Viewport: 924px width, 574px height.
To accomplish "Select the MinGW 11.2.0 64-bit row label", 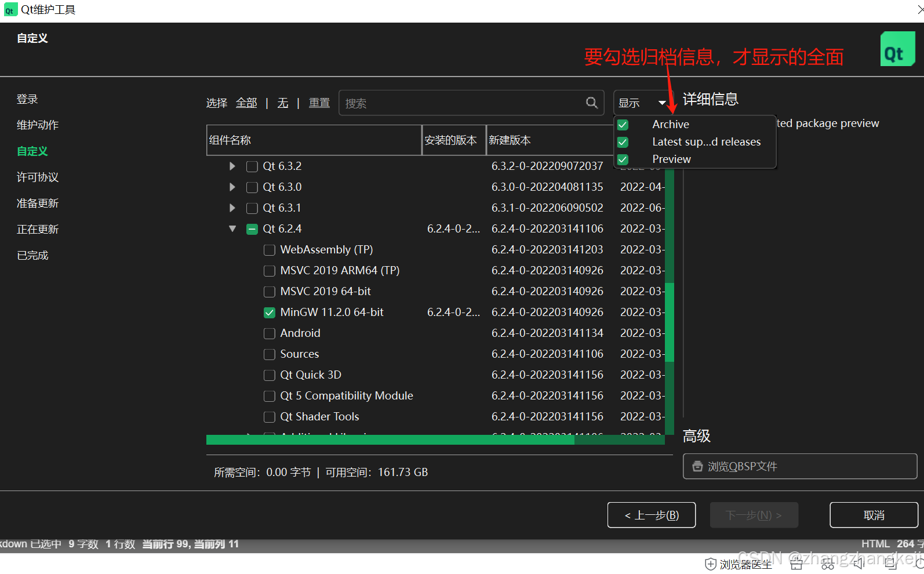I will point(332,313).
